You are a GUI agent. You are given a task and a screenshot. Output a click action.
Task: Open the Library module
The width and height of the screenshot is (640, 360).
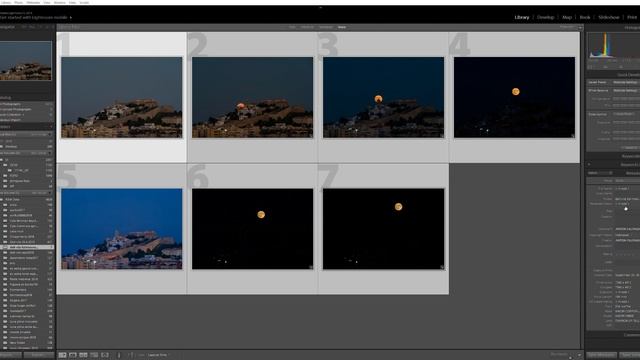pyautogui.click(x=522, y=18)
